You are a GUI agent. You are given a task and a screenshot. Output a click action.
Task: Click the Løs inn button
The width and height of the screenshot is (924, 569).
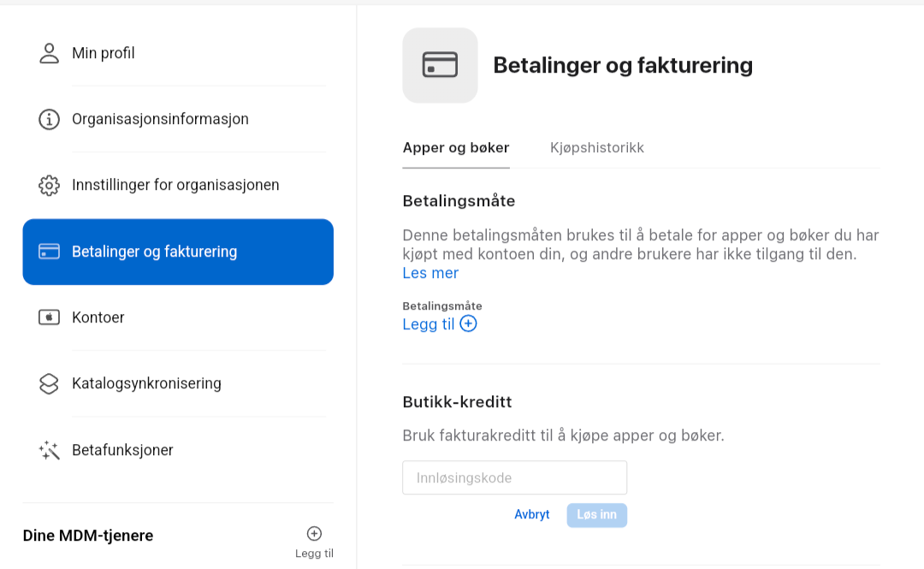point(597,515)
